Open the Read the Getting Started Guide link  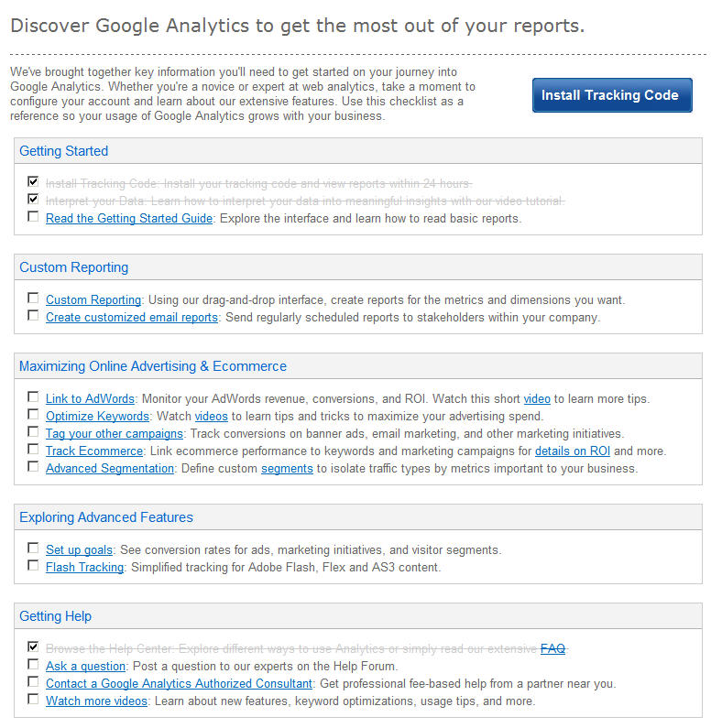(x=129, y=218)
